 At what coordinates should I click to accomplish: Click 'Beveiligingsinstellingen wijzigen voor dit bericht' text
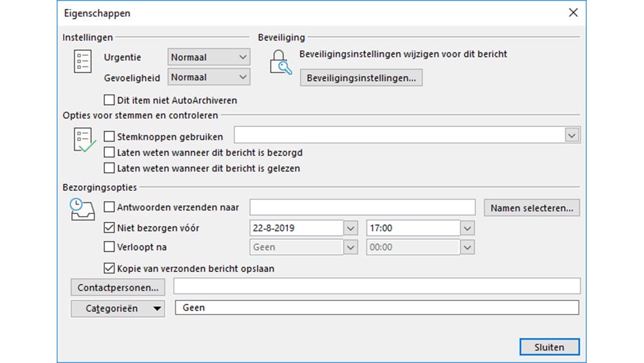(403, 54)
